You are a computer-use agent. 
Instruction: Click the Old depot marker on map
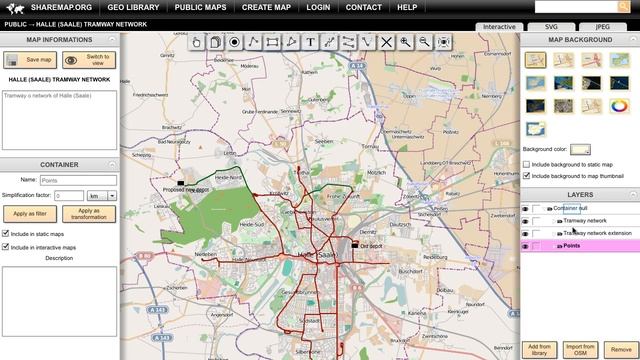click(355, 246)
